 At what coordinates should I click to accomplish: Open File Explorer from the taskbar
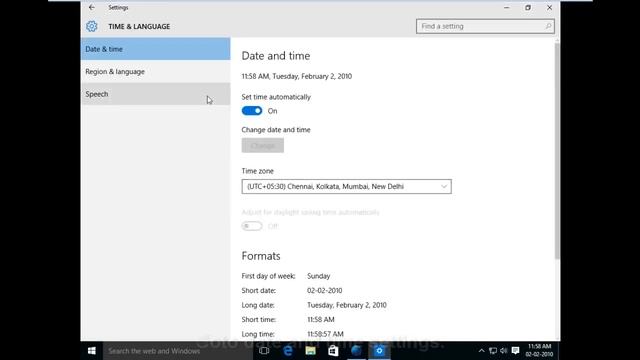point(311,351)
